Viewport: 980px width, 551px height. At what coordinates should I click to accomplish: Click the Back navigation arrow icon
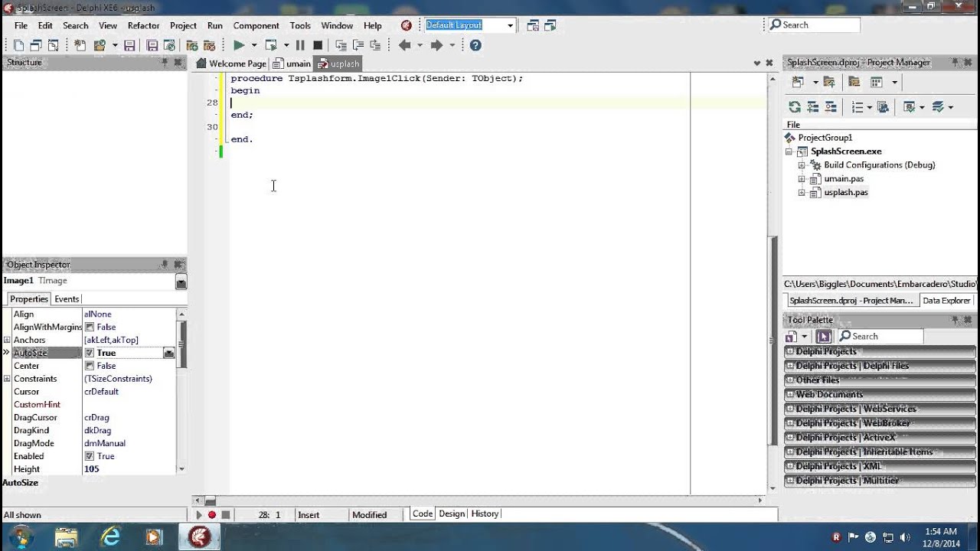pos(405,45)
